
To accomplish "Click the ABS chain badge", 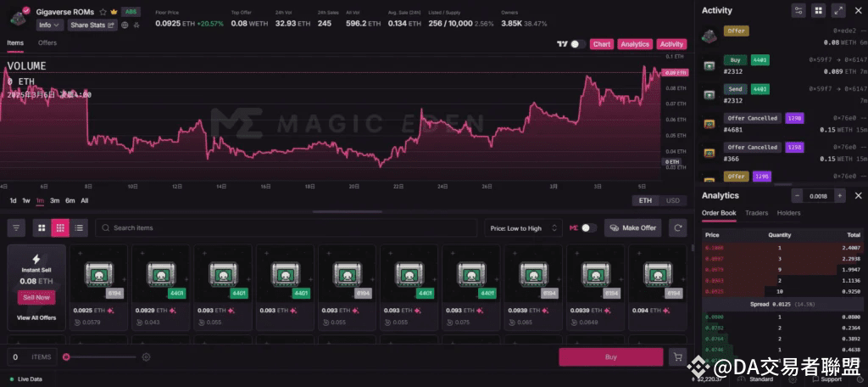I will coord(130,11).
